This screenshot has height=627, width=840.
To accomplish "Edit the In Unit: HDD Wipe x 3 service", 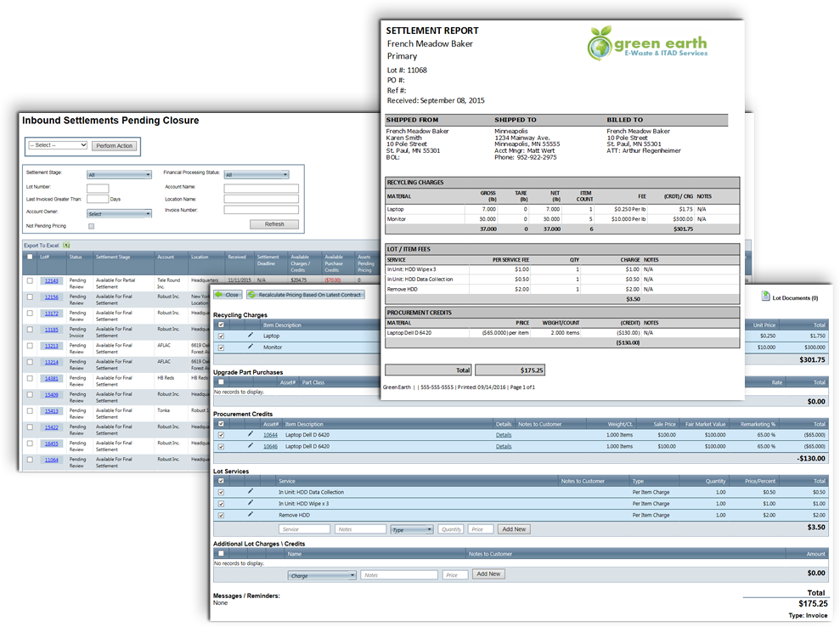I will (251, 503).
